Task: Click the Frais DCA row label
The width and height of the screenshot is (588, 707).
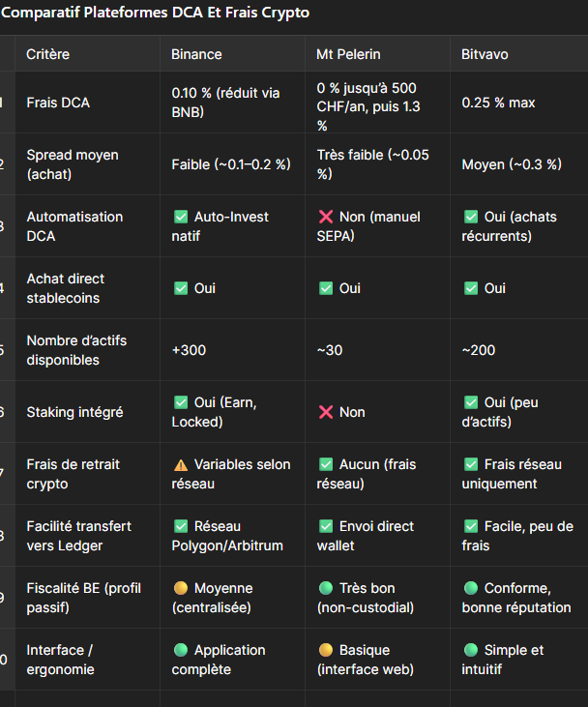Action: tap(59, 103)
